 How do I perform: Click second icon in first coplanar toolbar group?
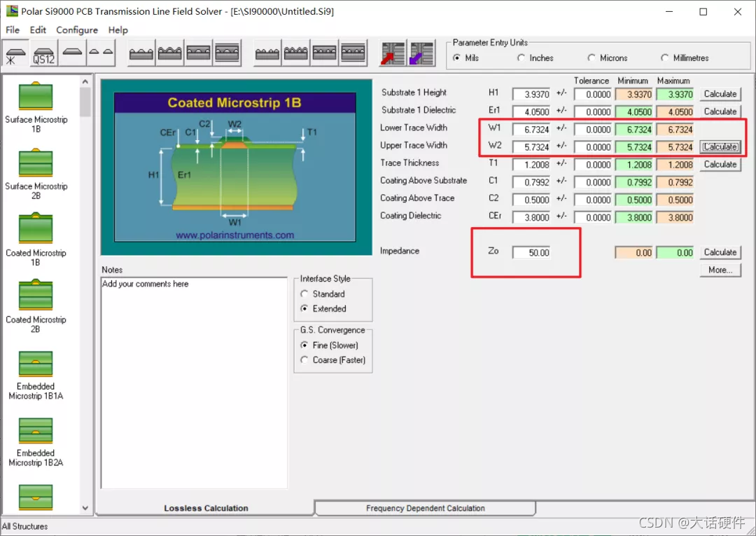pyautogui.click(x=169, y=53)
